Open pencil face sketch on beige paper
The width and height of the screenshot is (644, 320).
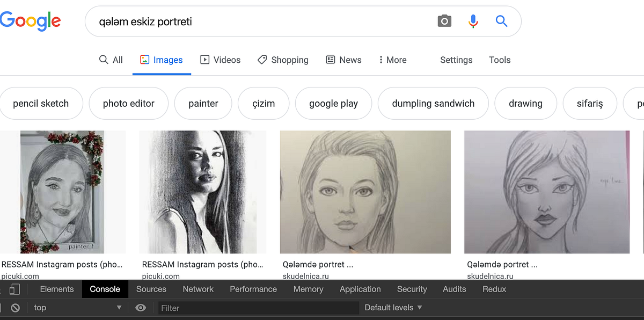[365, 192]
